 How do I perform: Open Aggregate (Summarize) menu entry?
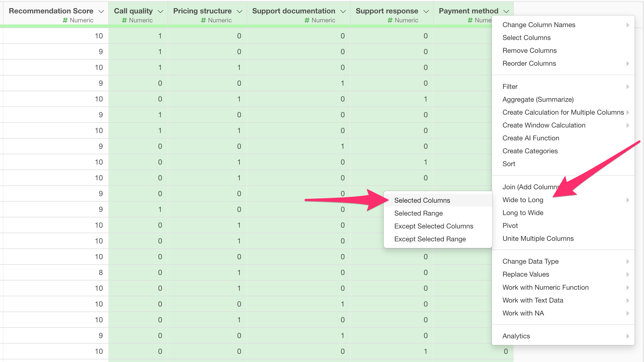point(538,99)
